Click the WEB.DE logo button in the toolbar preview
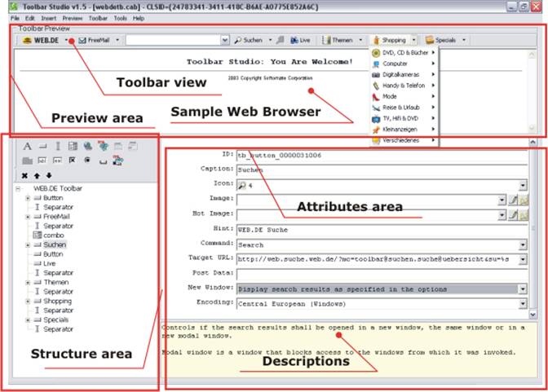548x392 pixels. click(41, 41)
